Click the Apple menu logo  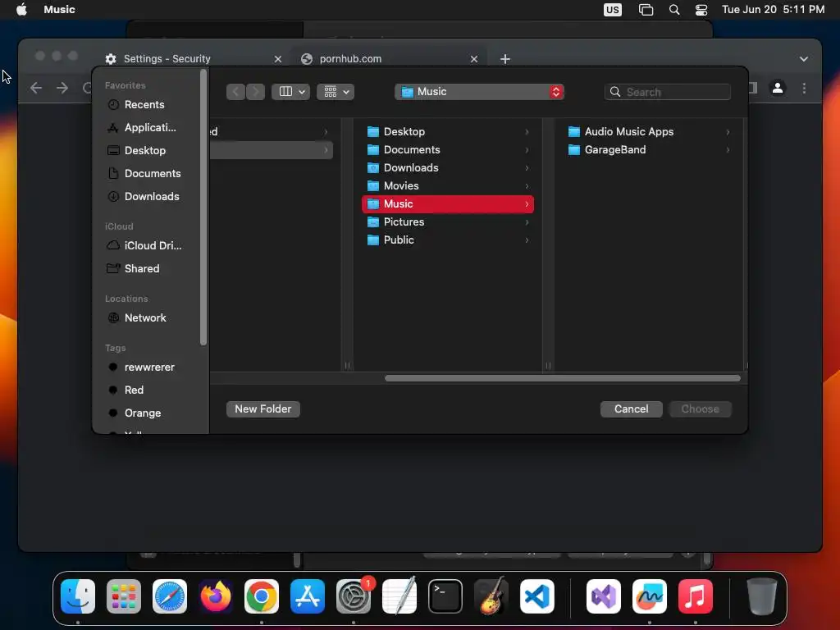pos(21,9)
